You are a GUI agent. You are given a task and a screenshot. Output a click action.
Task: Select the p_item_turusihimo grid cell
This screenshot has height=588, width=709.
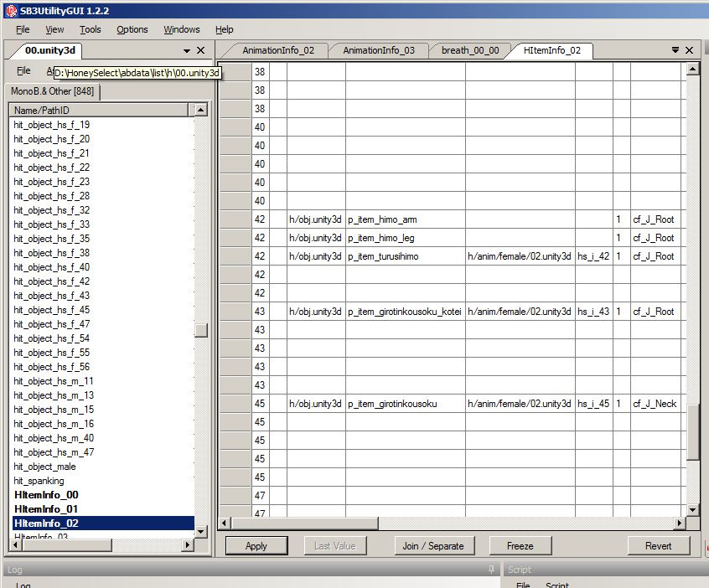(x=405, y=256)
